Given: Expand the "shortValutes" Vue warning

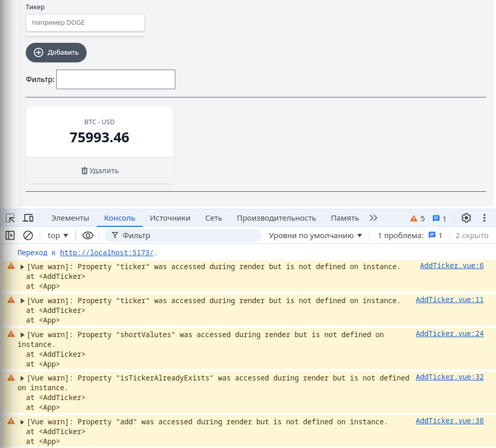Looking at the screenshot, I should point(22,335).
